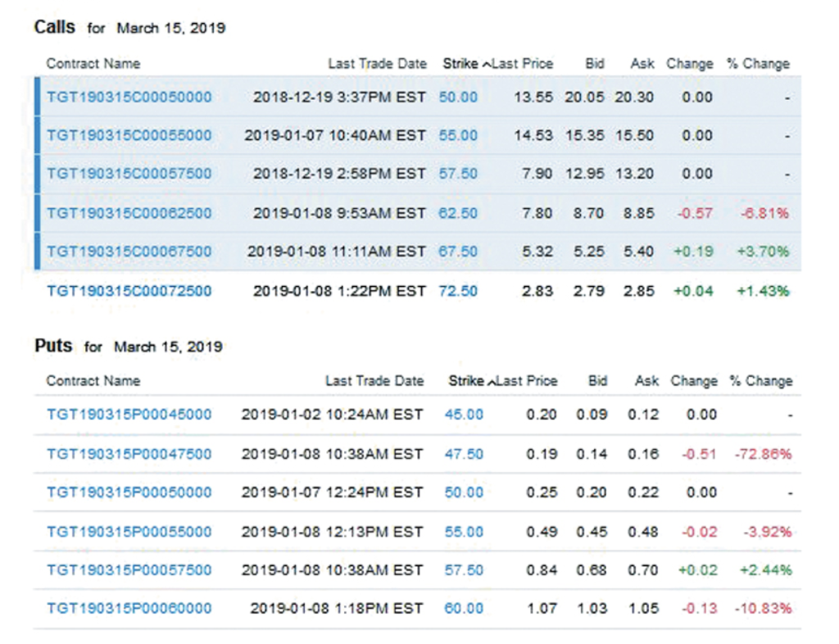Click last price 1.07 in Puts
The height and width of the screenshot is (644, 839).
pos(542,609)
